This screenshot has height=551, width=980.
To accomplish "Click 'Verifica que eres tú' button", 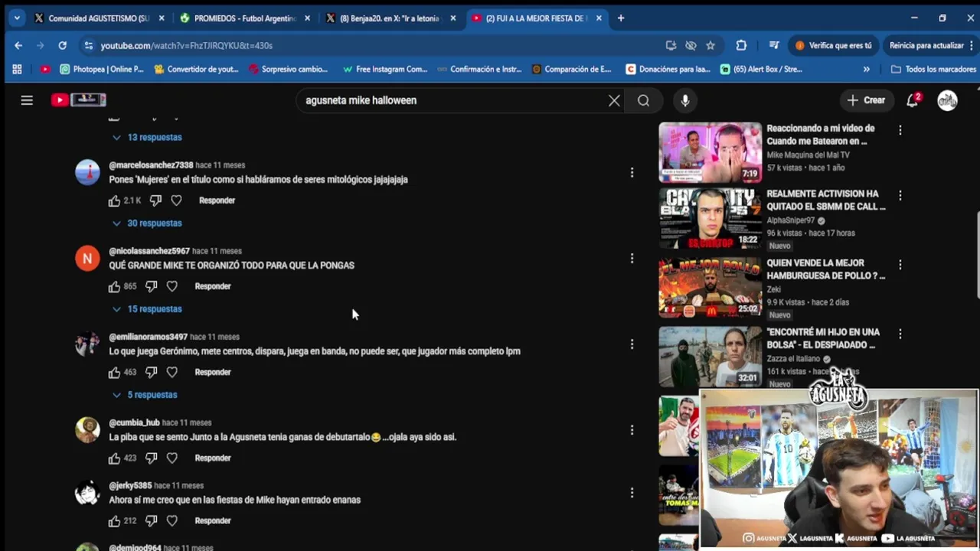I will tap(833, 45).
